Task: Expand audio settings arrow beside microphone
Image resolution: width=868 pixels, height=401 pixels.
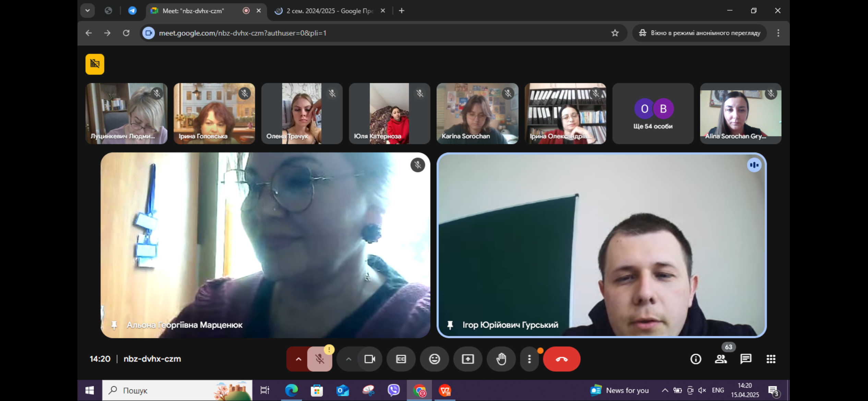Action: point(298,359)
